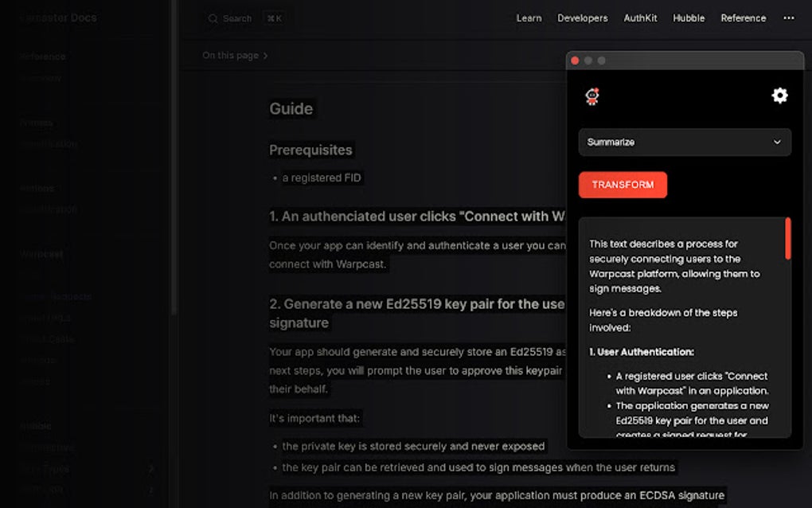This screenshot has height=508, width=812.
Task: Open the AuthKit page
Action: click(639, 18)
